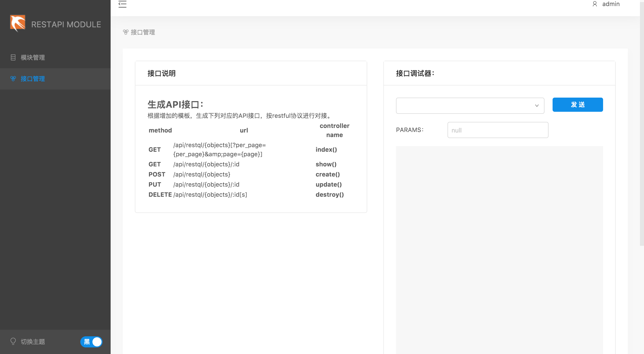Viewport: 644px width, 354px height.
Task: Select 接口管理 menu item
Action: click(x=33, y=79)
